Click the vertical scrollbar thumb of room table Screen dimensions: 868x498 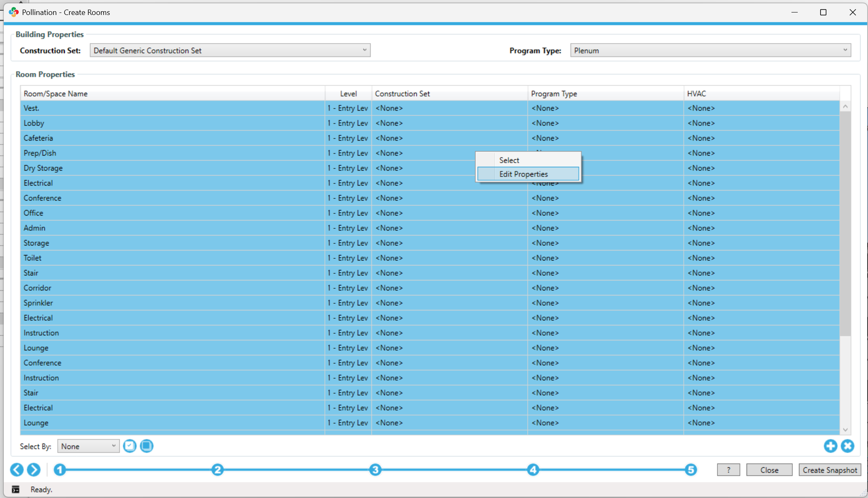click(x=845, y=224)
